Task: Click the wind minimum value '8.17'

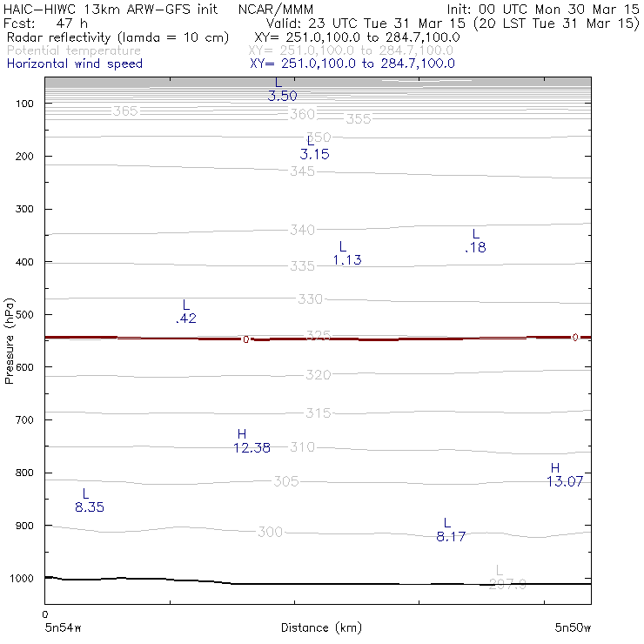Action: click(451, 537)
